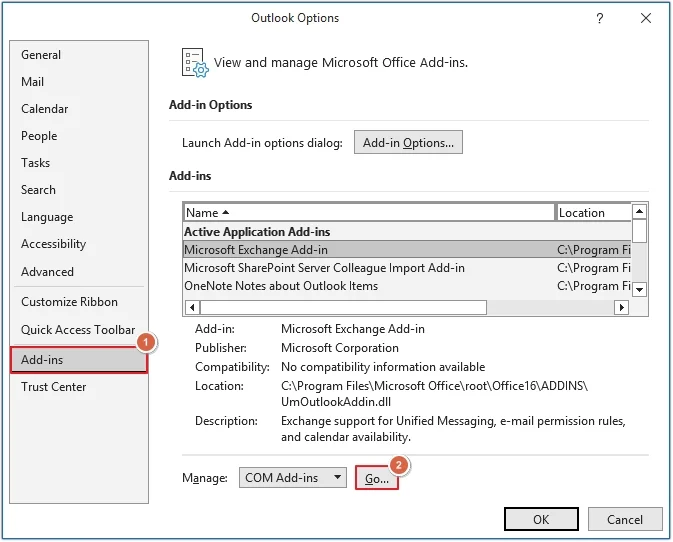Select the Microsoft Exchange Add-in row
This screenshot has width=673, height=542.
pos(407,250)
